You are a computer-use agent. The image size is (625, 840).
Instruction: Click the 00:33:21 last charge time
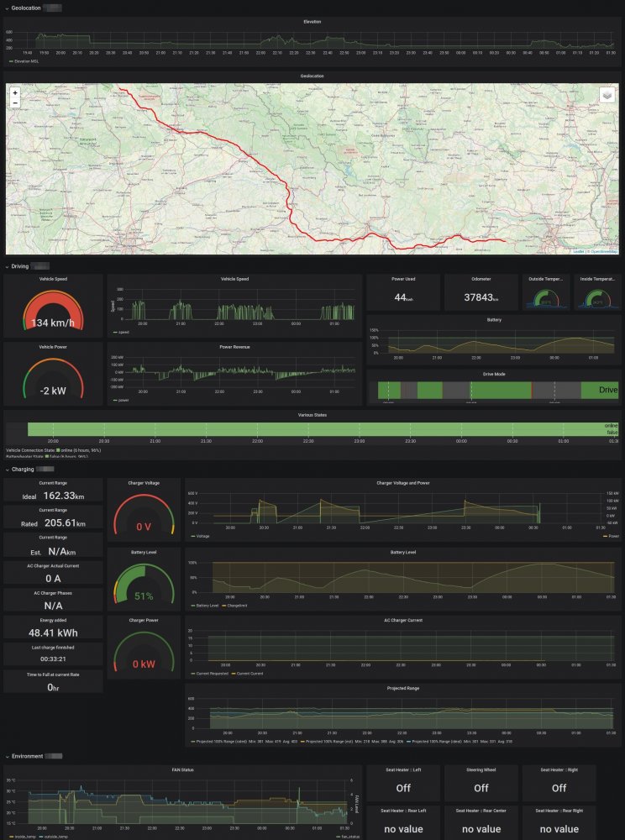coord(53,659)
